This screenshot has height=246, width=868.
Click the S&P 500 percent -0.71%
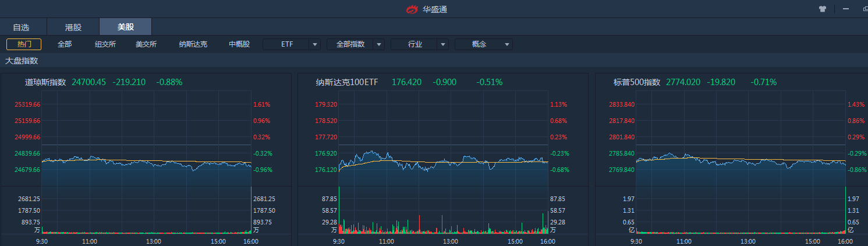(x=764, y=82)
